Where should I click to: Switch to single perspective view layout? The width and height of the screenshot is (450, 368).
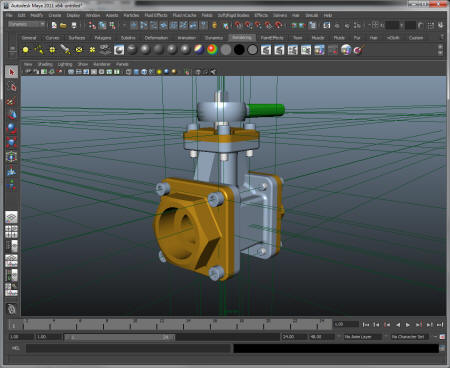pyautogui.click(x=12, y=217)
